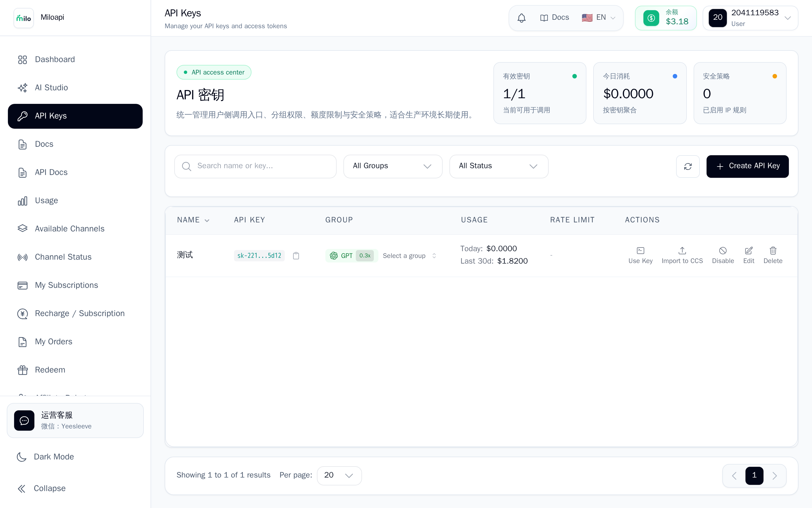The image size is (812, 508).
Task: Open API Docs in the sidebar
Action: [x=75, y=172]
